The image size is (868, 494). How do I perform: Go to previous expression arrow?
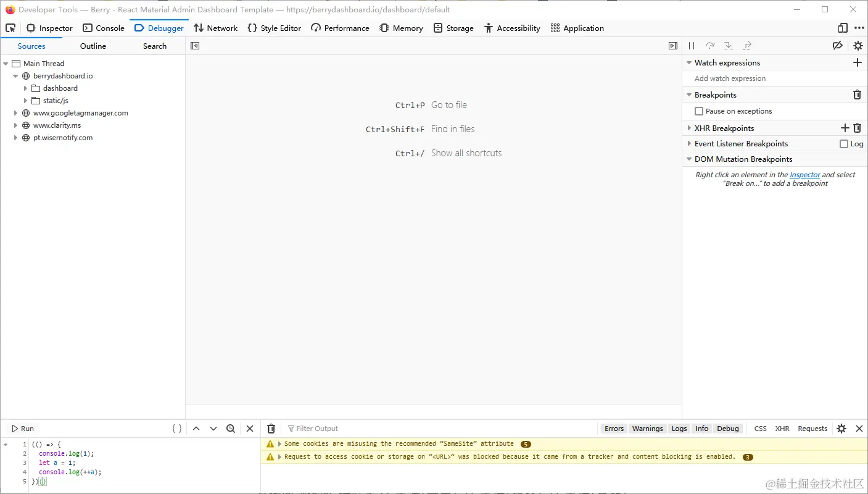pyautogui.click(x=196, y=429)
